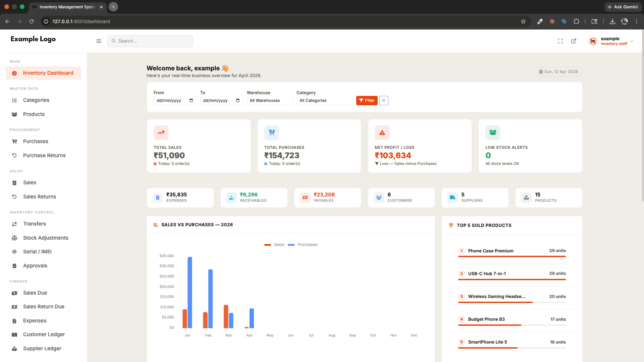Click the Expenses document icon
This screenshot has width=644, height=362.
[x=158, y=198]
